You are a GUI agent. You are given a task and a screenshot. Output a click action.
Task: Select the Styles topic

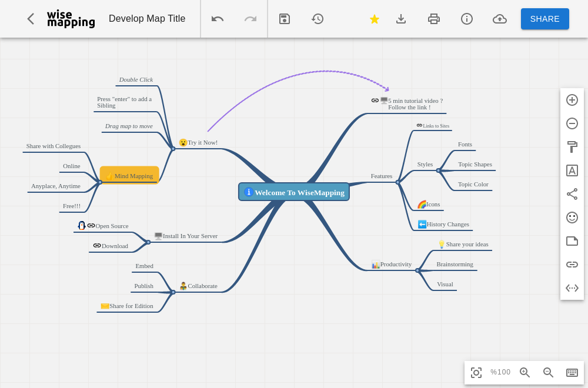coord(425,164)
